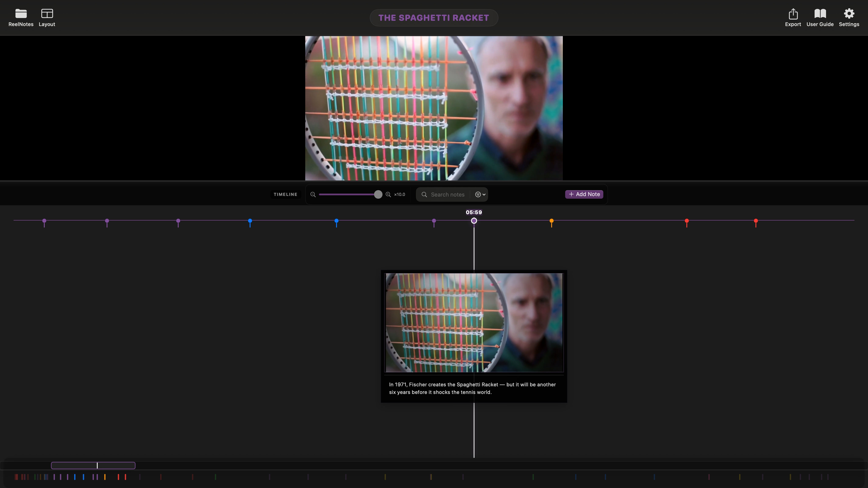Click the playhead at 05:59

point(474,221)
